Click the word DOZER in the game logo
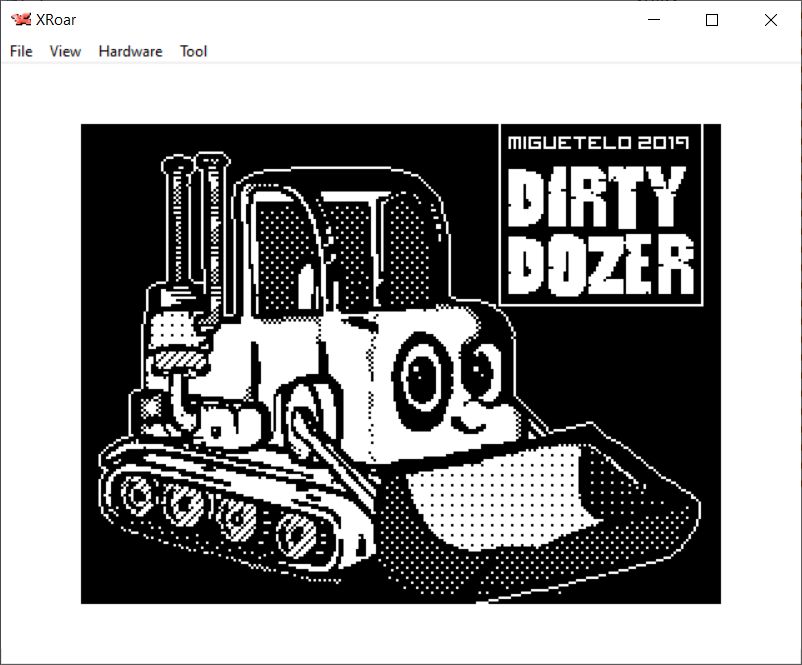Screen dimensions: 802x665 click(600, 265)
